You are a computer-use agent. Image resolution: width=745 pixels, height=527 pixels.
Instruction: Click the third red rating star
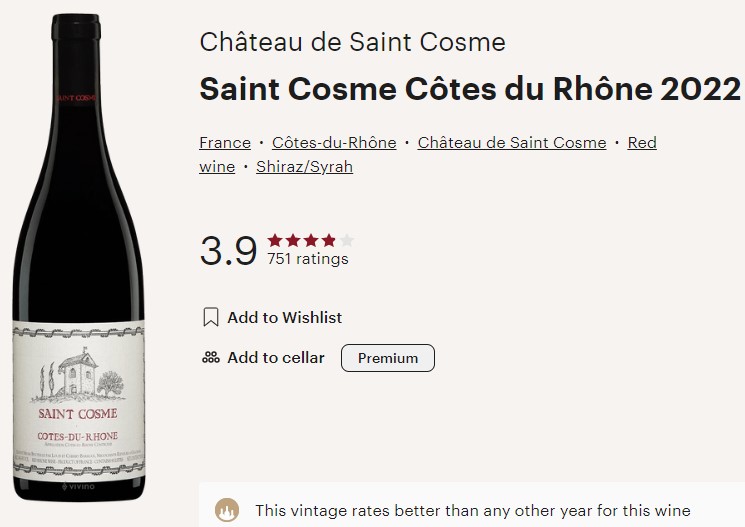311,240
